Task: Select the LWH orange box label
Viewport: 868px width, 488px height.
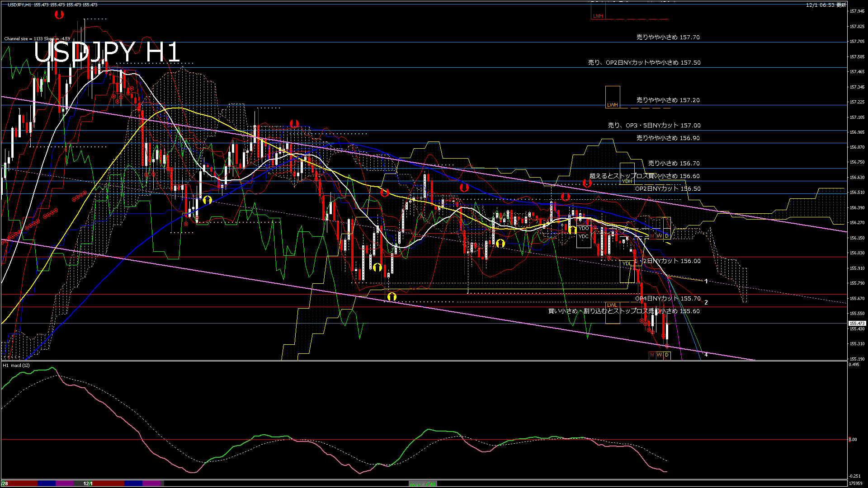Action: [612, 105]
